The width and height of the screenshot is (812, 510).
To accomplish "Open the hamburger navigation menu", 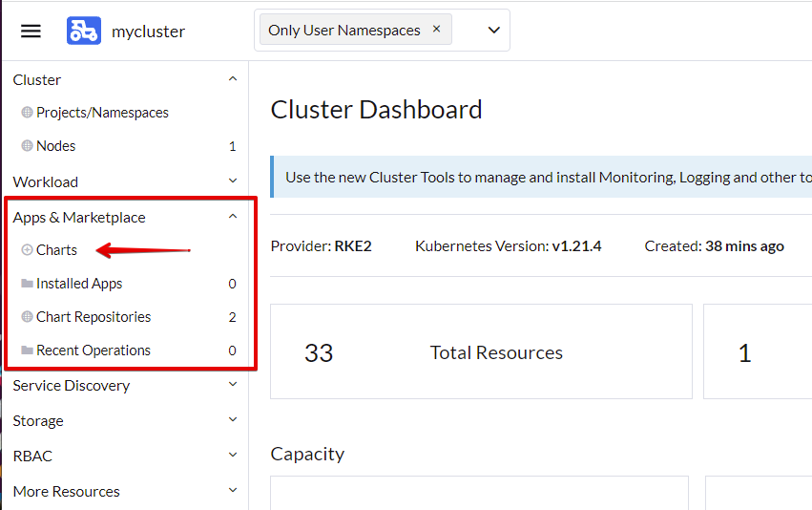I will pyautogui.click(x=31, y=32).
